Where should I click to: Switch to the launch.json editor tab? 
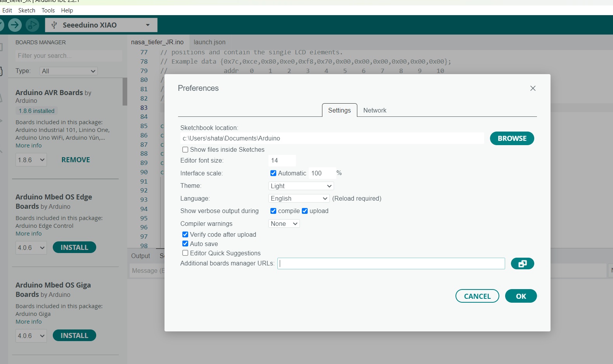click(210, 42)
